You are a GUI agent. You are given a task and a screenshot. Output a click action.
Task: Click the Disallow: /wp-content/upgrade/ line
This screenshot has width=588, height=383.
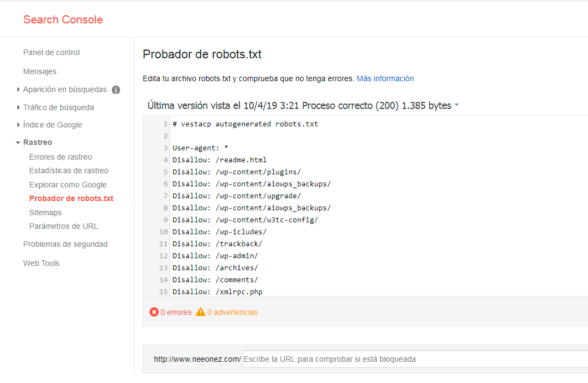(x=237, y=196)
